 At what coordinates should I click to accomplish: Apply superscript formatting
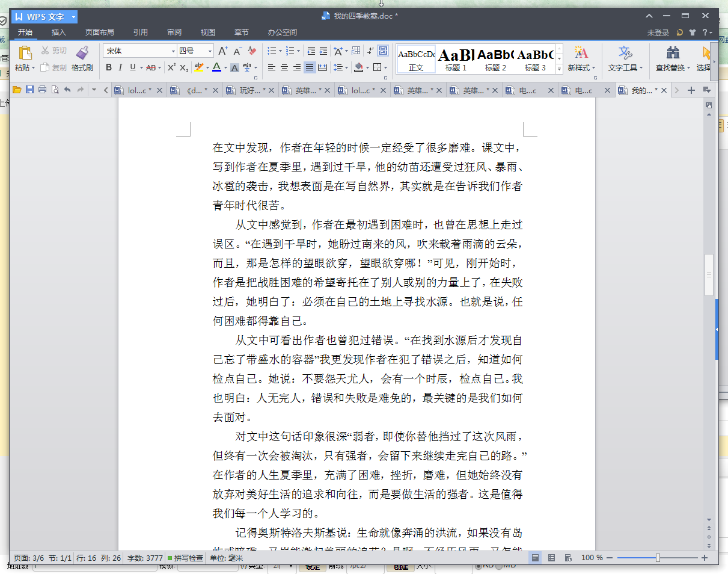(171, 67)
